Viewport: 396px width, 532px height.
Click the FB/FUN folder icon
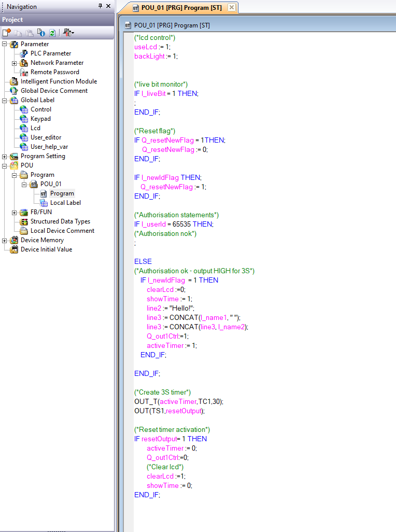click(24, 213)
